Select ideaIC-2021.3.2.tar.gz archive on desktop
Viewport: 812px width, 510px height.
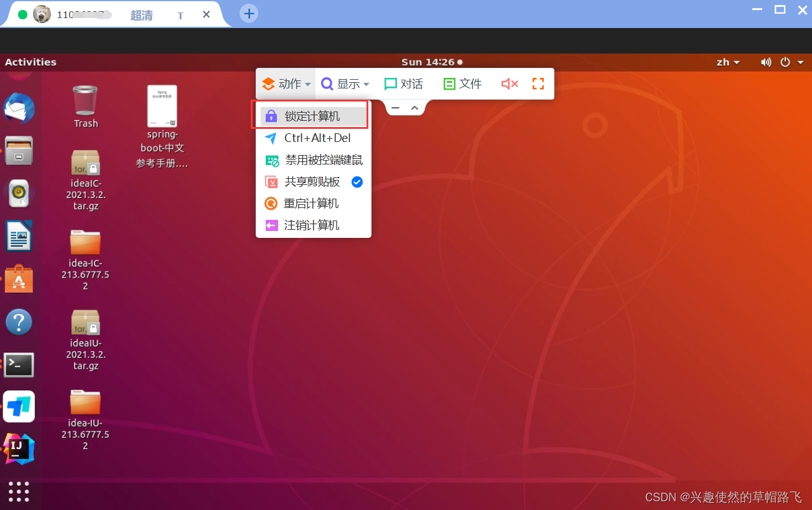tap(85, 180)
